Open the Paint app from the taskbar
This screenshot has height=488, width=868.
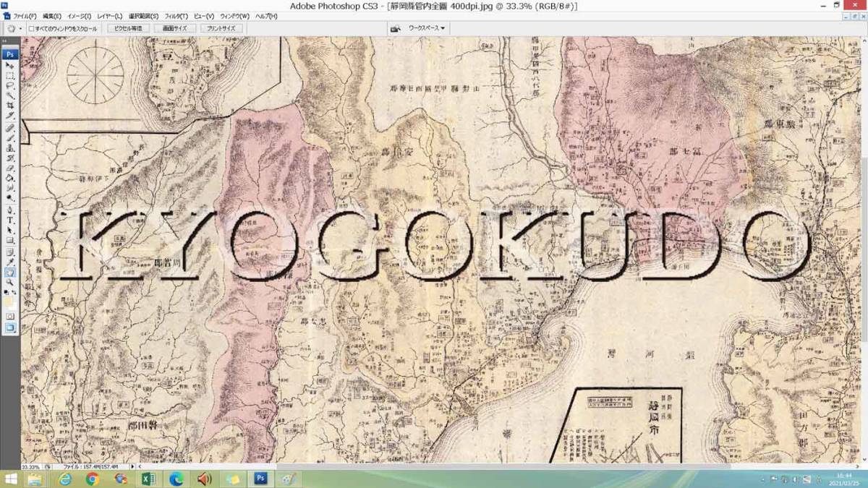pos(288,479)
